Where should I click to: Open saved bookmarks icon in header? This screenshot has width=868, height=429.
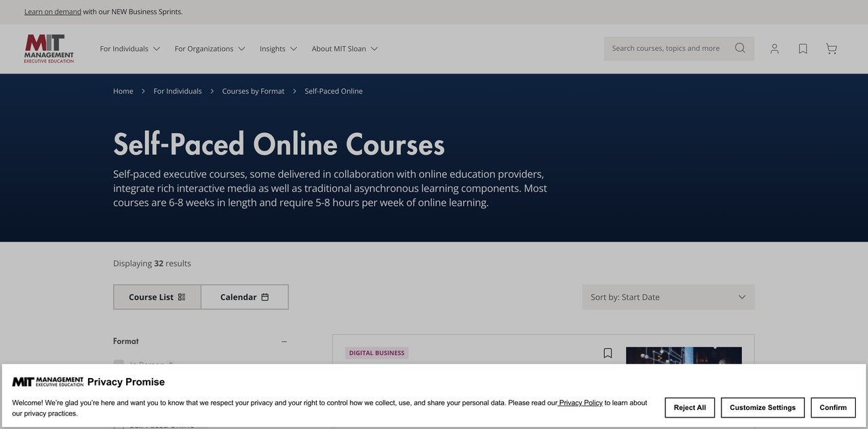803,49
